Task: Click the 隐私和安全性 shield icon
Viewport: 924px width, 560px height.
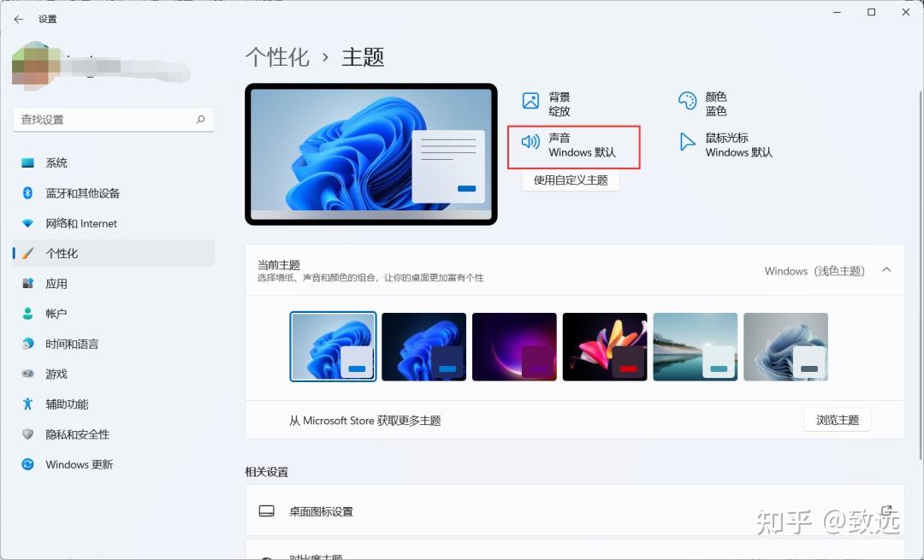Action: 27,434
